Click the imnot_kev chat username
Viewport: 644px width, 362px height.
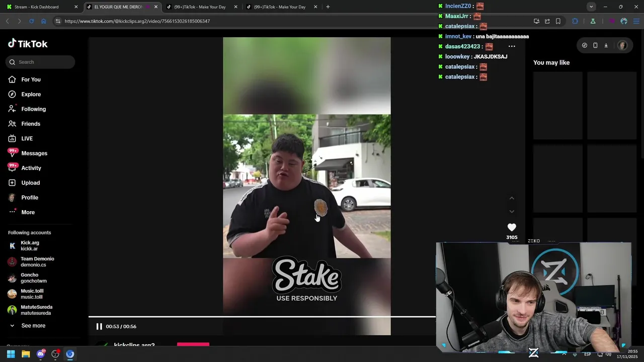[x=458, y=36]
